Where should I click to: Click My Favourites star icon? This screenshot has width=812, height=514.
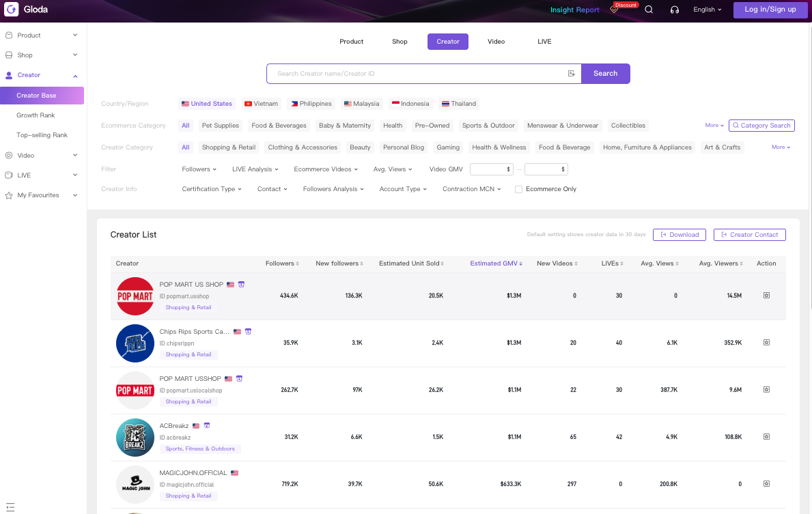click(9, 195)
